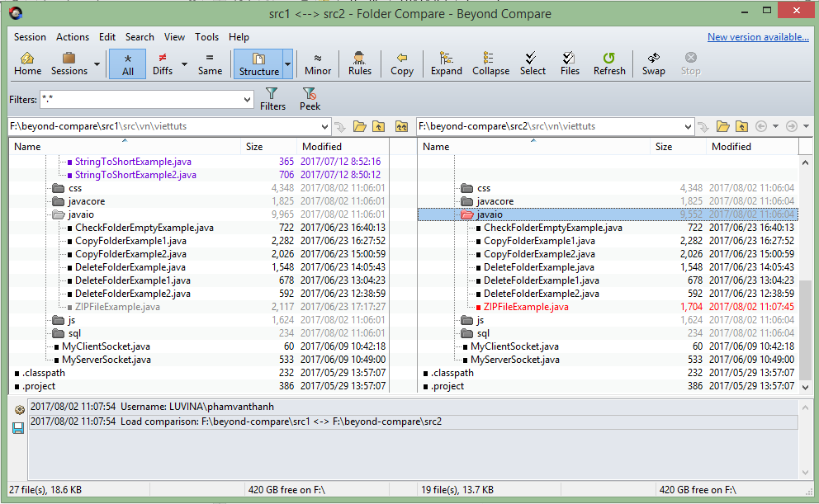The width and height of the screenshot is (819, 504).
Task: Go up one level on right
Action: (741, 126)
